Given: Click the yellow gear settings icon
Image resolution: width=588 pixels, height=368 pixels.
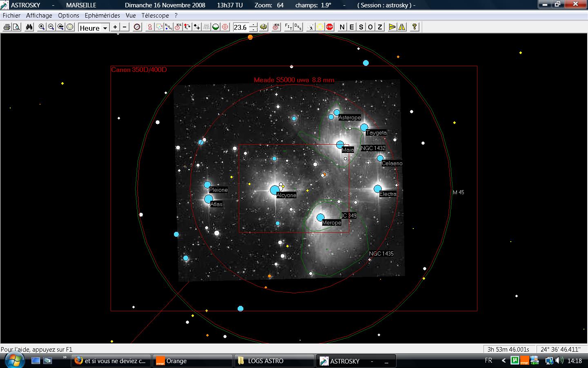Looking at the screenshot, I should click(264, 27).
